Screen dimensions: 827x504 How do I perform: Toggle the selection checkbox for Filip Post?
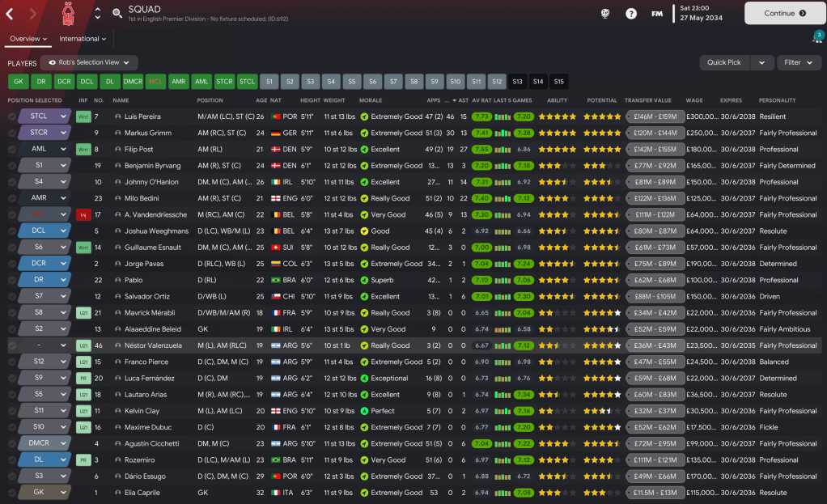tap(11, 149)
